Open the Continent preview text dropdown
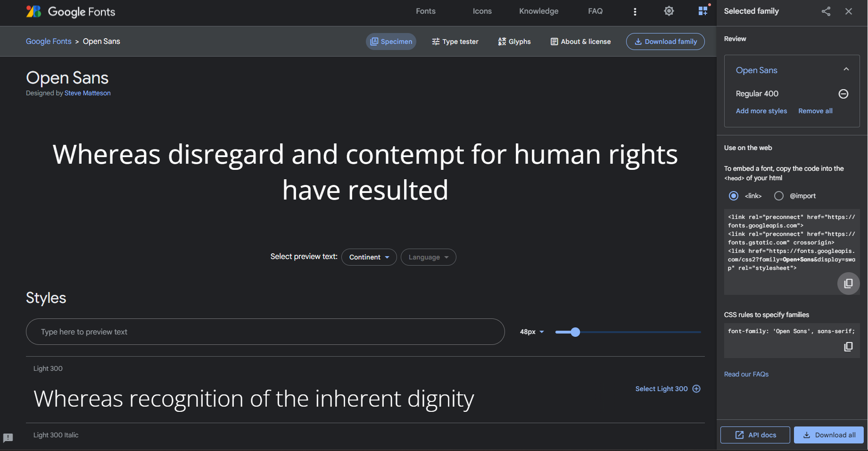868x451 pixels. 369,257
